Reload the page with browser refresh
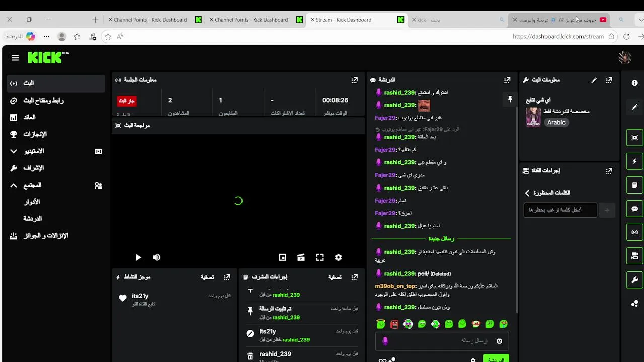The height and width of the screenshot is (362, 644). 626,37
